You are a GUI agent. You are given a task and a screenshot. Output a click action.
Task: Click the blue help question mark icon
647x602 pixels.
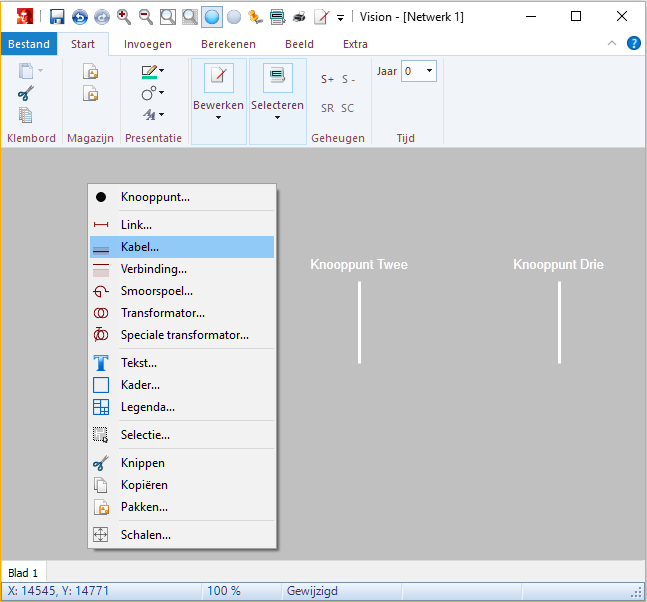(633, 44)
